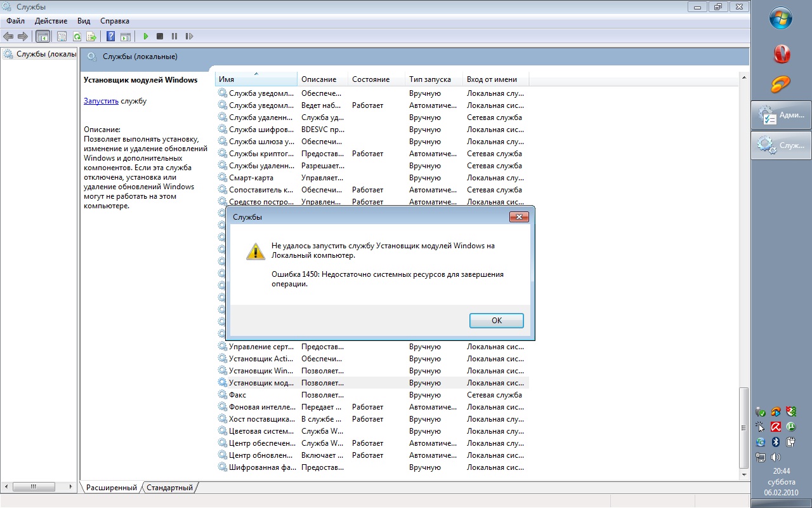The width and height of the screenshot is (812, 508).
Task: Click the show/hide action pane toolbar icon
Action: coord(126,36)
